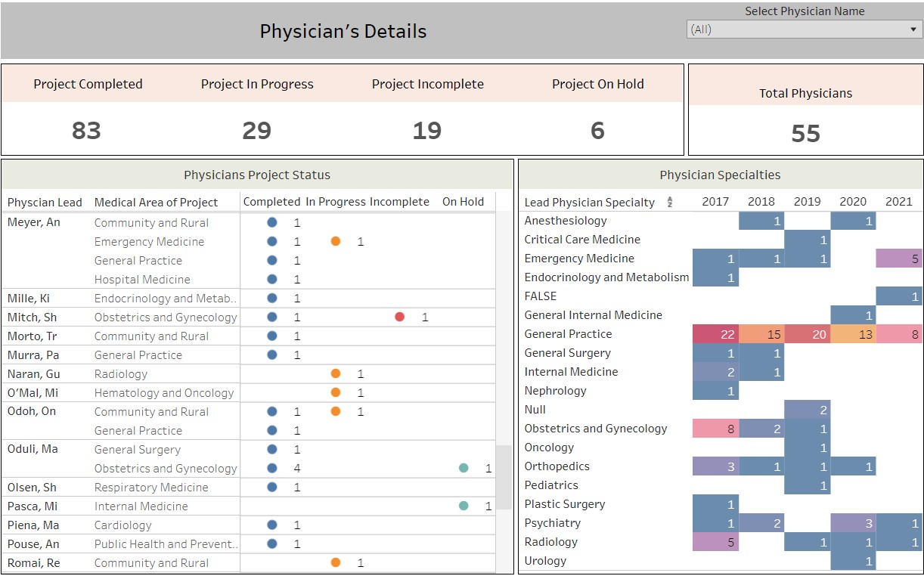Click the 2019 year column header
The height and width of the screenshot is (576, 924).
click(x=807, y=202)
